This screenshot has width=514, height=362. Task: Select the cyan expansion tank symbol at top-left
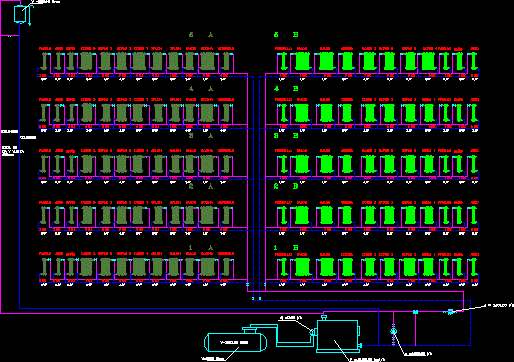point(20,14)
